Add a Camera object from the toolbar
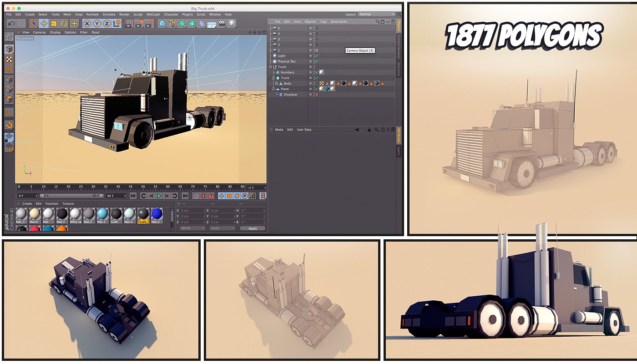Viewport: 637px width, 364px height. (x=222, y=24)
